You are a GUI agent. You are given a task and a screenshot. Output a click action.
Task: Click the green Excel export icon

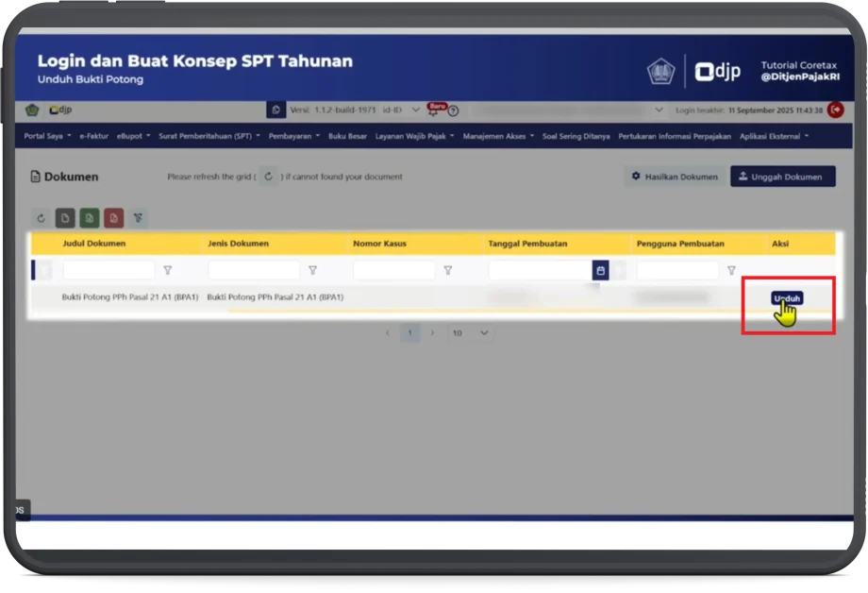[89, 218]
